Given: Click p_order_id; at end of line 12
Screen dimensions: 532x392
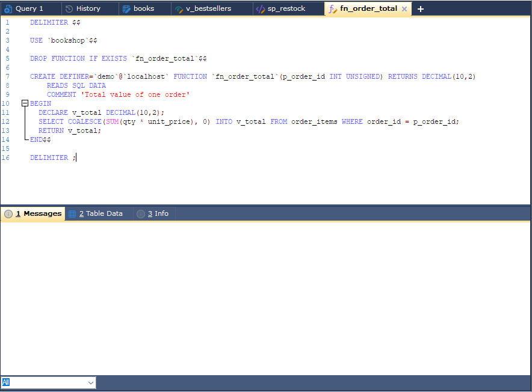Looking at the screenshot, I should [x=436, y=121].
